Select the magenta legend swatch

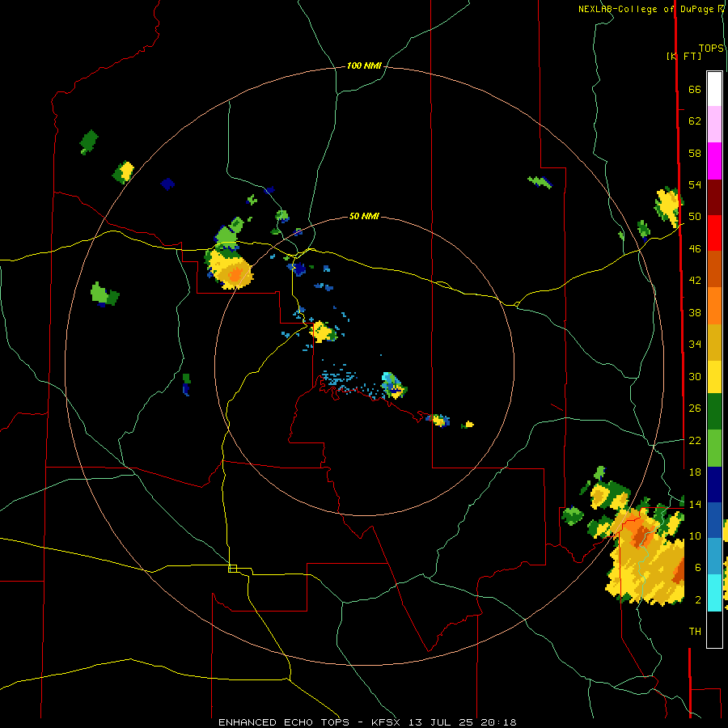(x=714, y=161)
